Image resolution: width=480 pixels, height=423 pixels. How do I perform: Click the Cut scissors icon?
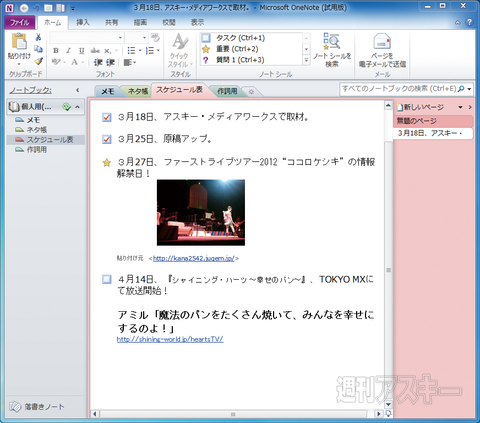click(x=38, y=37)
